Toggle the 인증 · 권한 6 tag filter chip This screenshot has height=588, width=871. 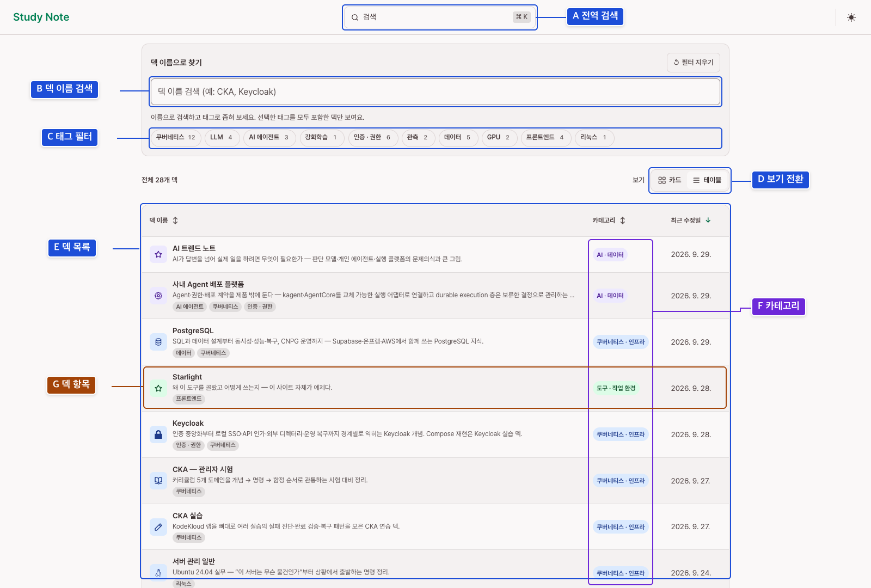pos(373,138)
